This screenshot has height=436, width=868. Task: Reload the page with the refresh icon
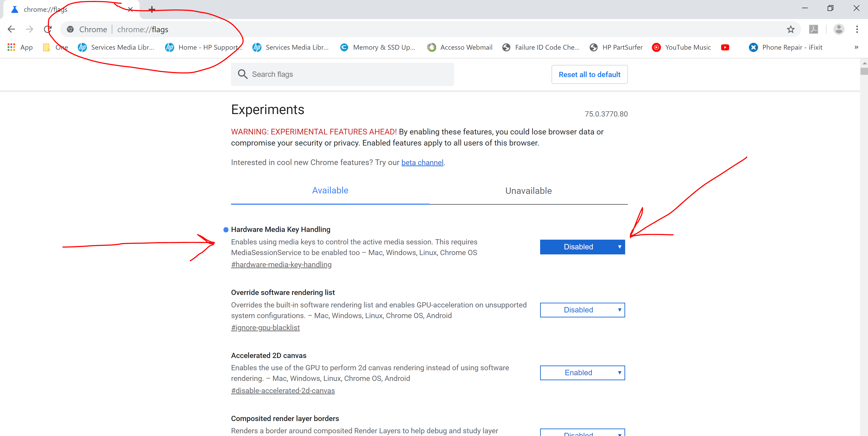point(48,29)
